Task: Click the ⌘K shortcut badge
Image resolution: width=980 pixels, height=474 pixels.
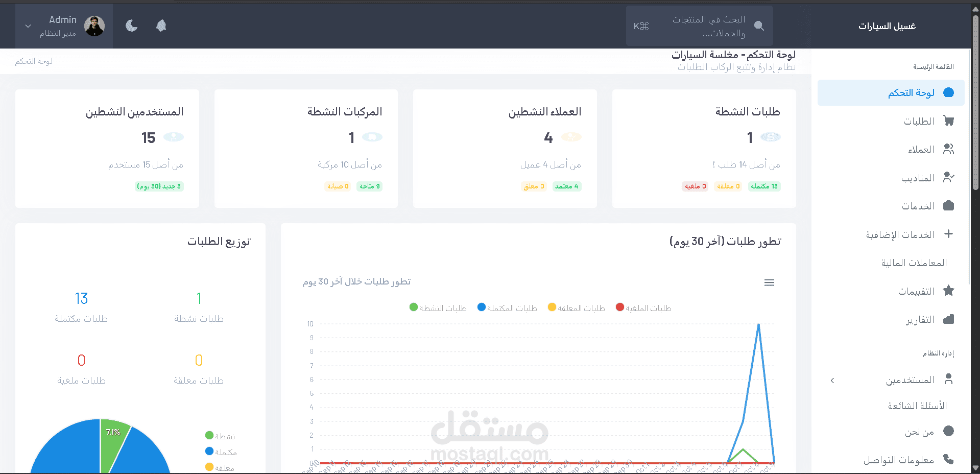Action: [x=641, y=26]
